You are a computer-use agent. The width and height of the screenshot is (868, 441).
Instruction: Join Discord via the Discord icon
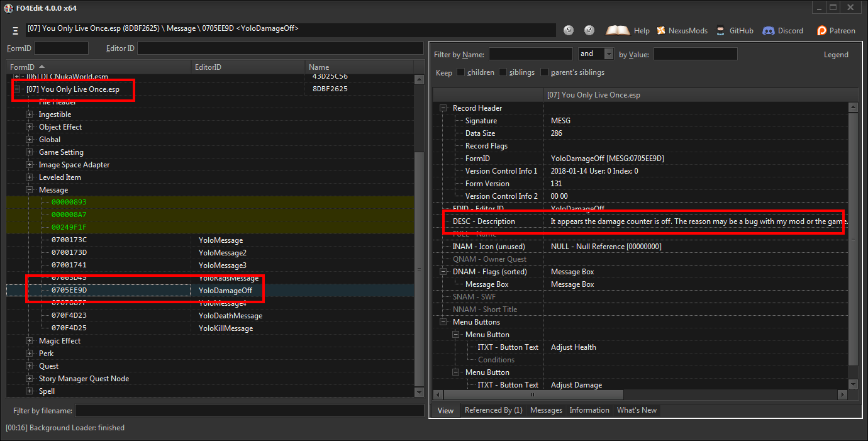coord(768,30)
